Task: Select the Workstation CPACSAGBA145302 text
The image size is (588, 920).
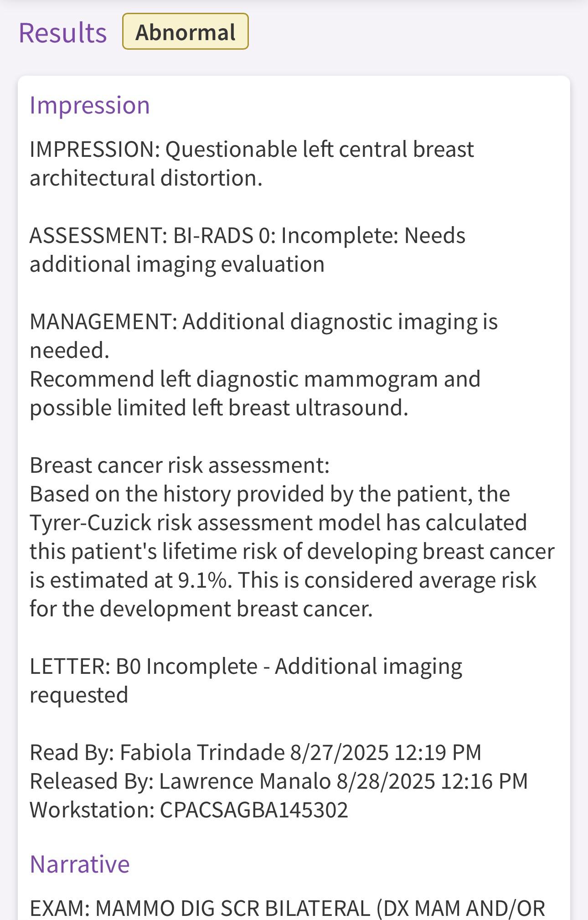Action: [189, 810]
